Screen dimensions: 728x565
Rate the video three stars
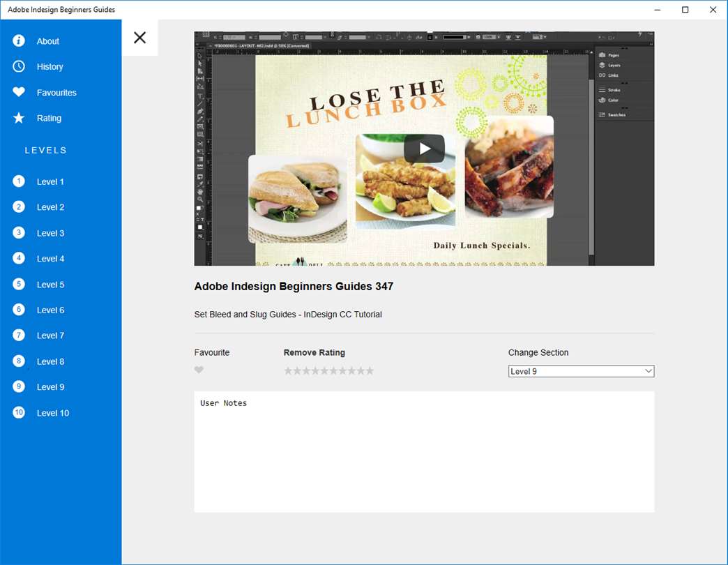[306, 370]
